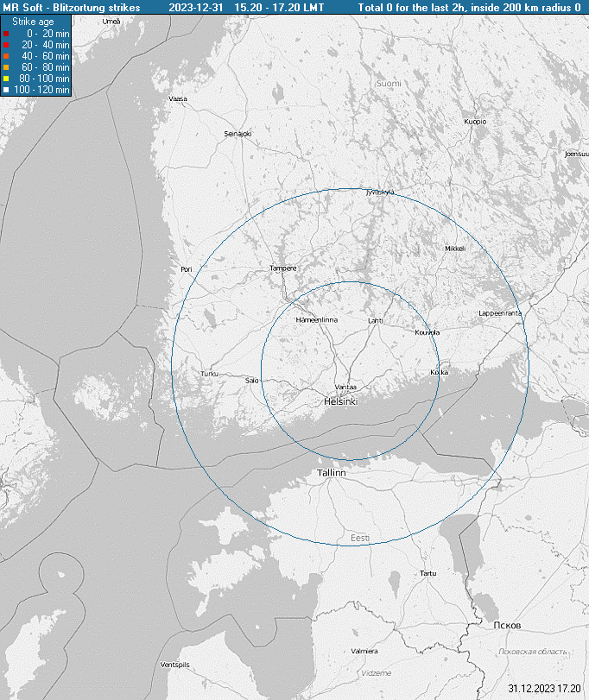Click the white 100 - 120 min swatch

click(6, 89)
